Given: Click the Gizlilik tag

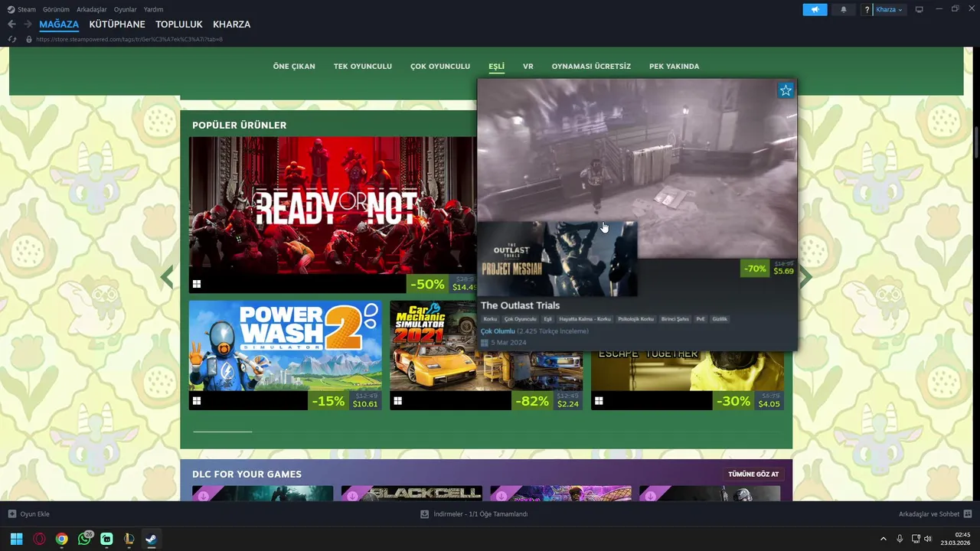Looking at the screenshot, I should 720,319.
